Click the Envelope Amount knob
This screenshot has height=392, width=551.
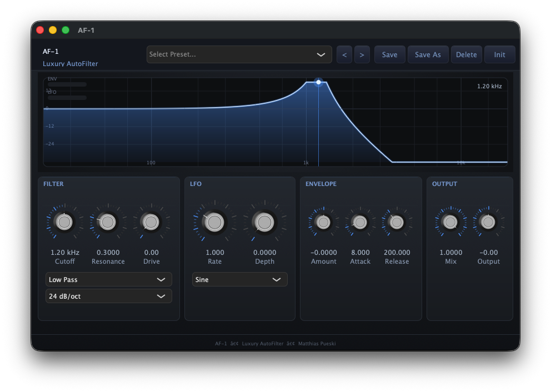point(323,222)
